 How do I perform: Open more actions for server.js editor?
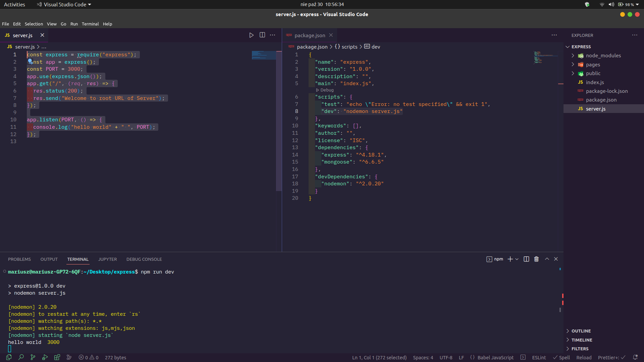[x=273, y=35]
